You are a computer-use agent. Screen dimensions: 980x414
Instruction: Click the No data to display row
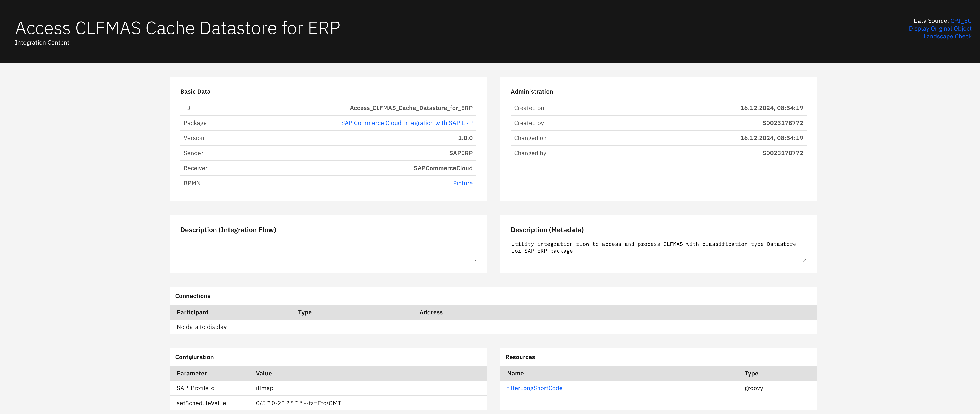tap(493, 327)
